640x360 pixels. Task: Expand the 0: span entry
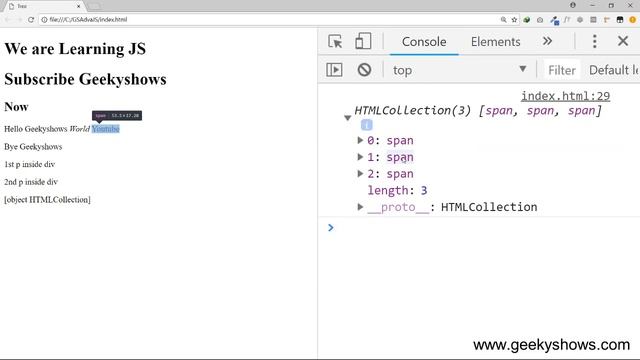point(360,140)
